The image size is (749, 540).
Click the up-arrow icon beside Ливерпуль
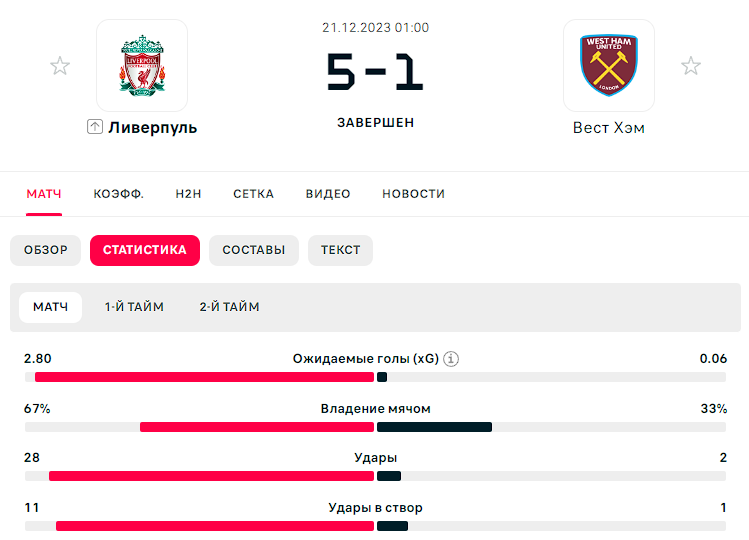tap(95, 127)
